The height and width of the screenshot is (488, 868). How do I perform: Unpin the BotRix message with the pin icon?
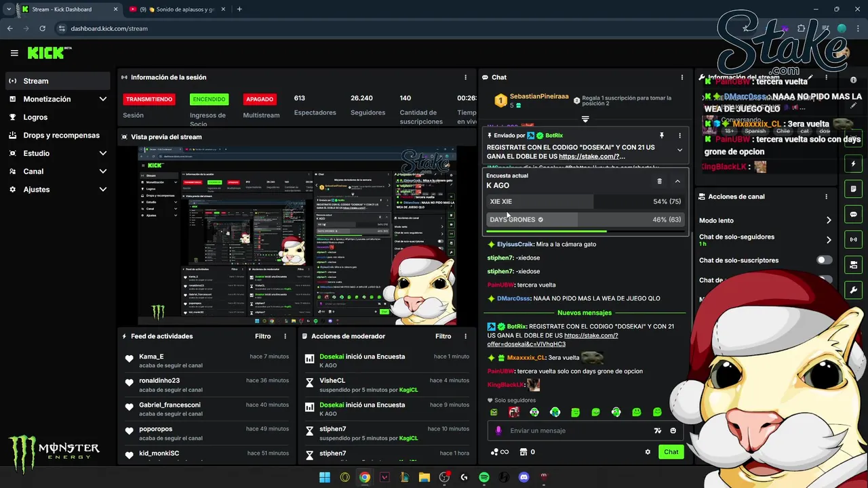click(x=661, y=136)
